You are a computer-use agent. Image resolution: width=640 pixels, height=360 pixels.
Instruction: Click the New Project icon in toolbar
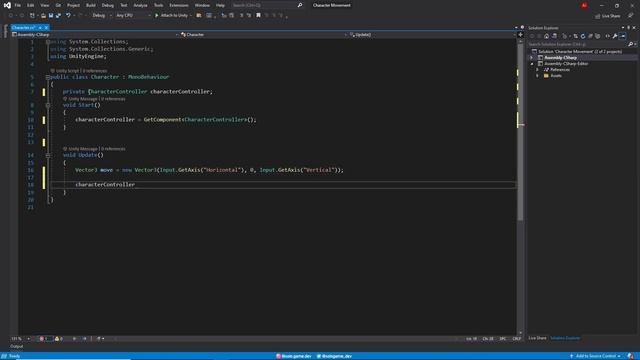coord(32,16)
